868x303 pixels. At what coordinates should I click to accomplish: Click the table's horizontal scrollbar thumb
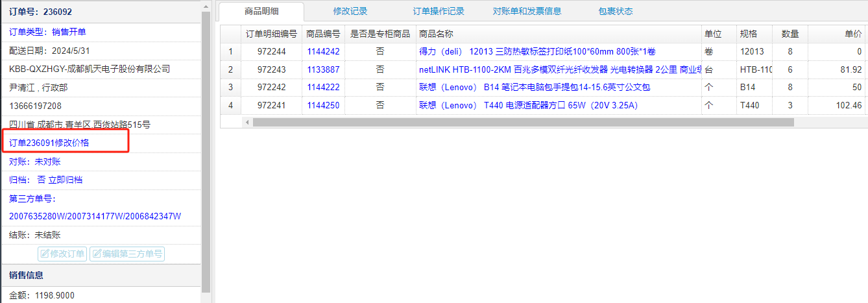point(523,122)
